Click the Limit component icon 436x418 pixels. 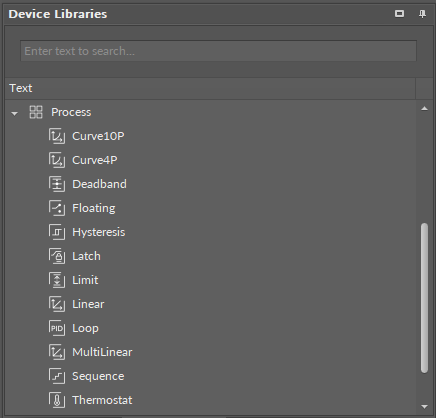(x=57, y=280)
